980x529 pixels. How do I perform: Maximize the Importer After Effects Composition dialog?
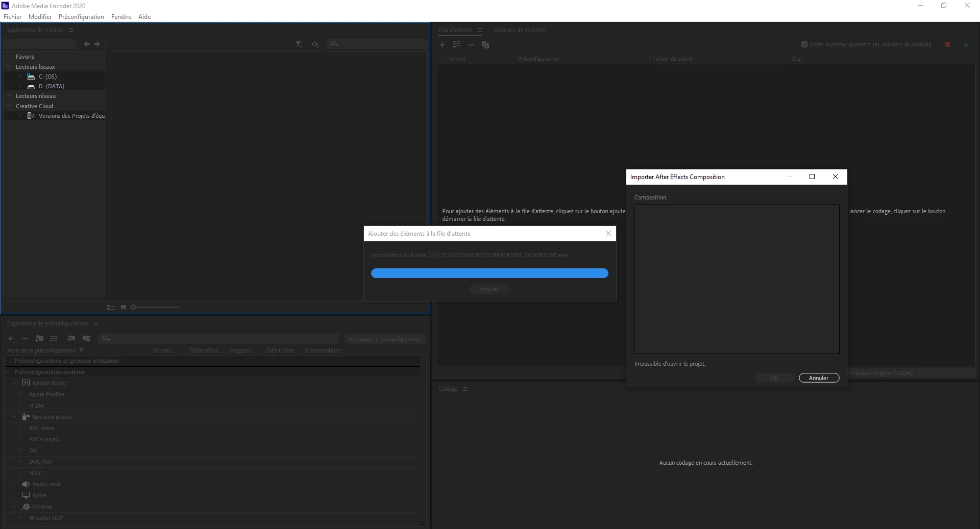[x=812, y=177]
